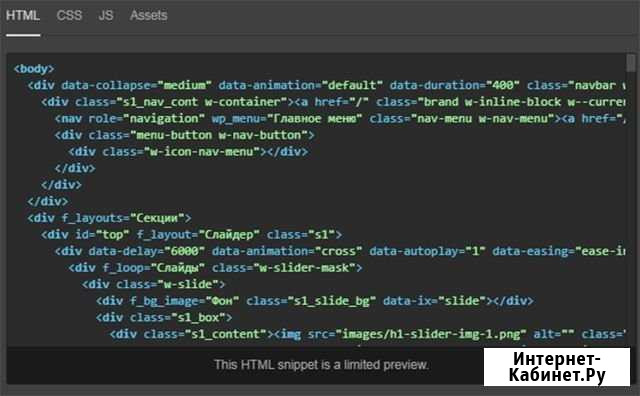
Task: Click the w-slide div line
Action: pos(153,285)
